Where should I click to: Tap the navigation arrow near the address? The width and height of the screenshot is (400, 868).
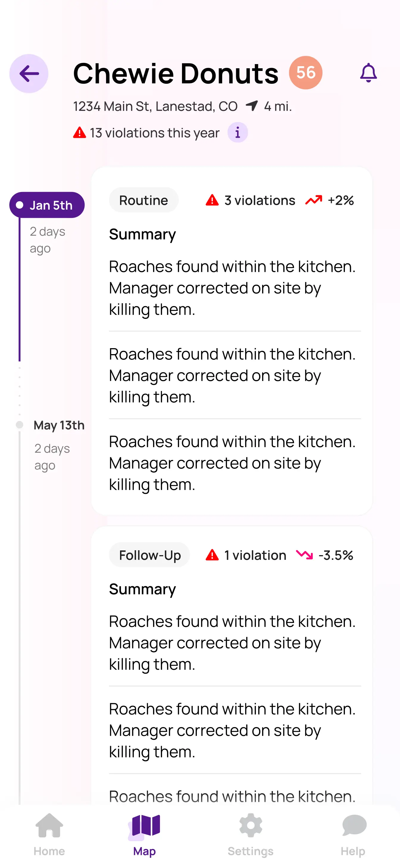click(x=252, y=106)
